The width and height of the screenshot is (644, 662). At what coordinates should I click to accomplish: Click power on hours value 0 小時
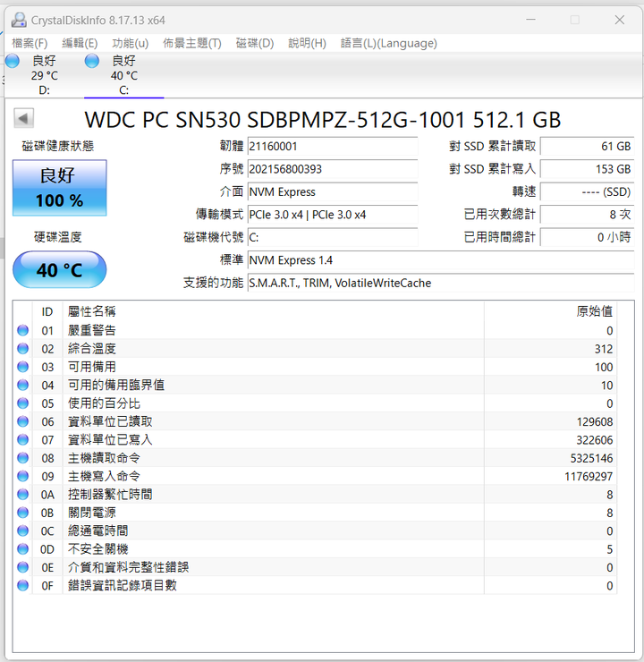[587, 238]
